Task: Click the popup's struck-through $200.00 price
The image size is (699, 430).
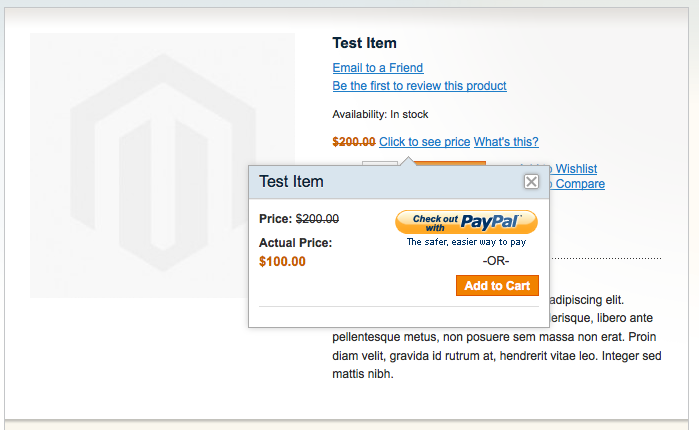Action: (x=317, y=219)
